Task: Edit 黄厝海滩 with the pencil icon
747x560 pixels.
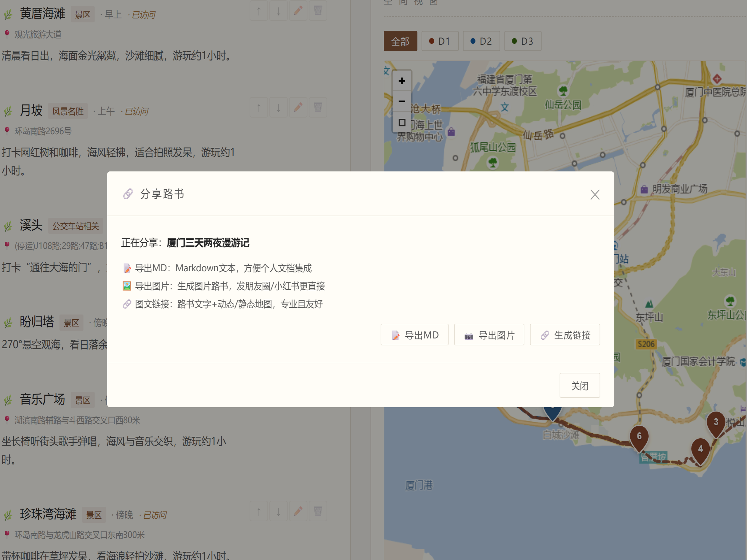Action: tap(298, 11)
